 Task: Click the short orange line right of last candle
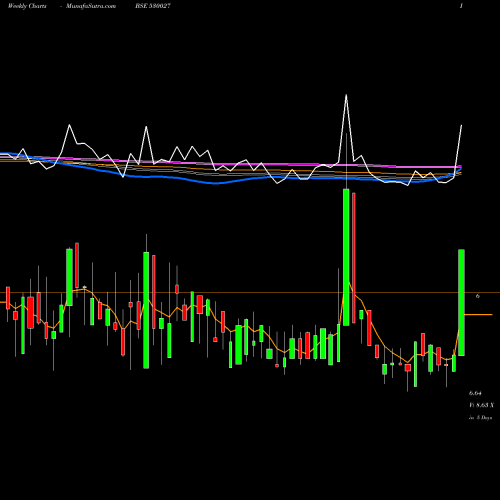pyautogui.click(x=478, y=314)
